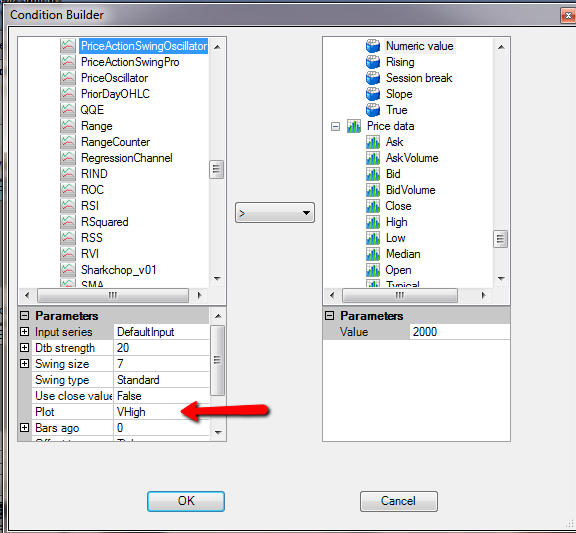This screenshot has width=576, height=533.
Task: Select the RSS indicator row
Action: coord(92,238)
